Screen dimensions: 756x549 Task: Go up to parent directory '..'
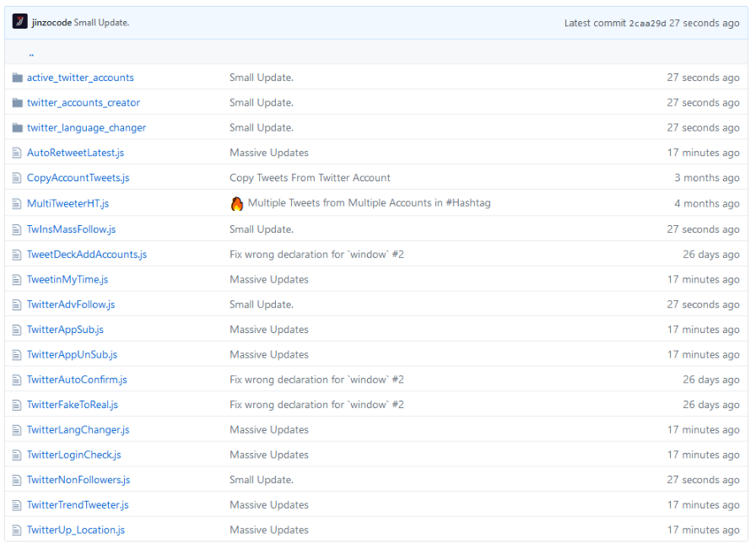pos(31,53)
